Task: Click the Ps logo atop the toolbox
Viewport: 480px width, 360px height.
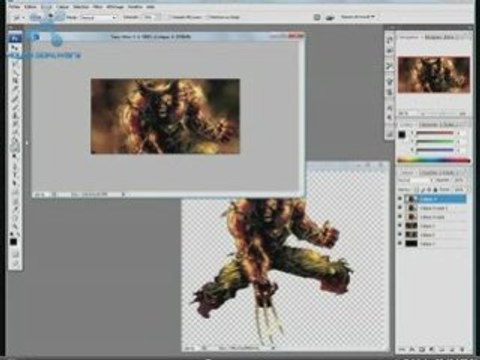Action: (15, 38)
